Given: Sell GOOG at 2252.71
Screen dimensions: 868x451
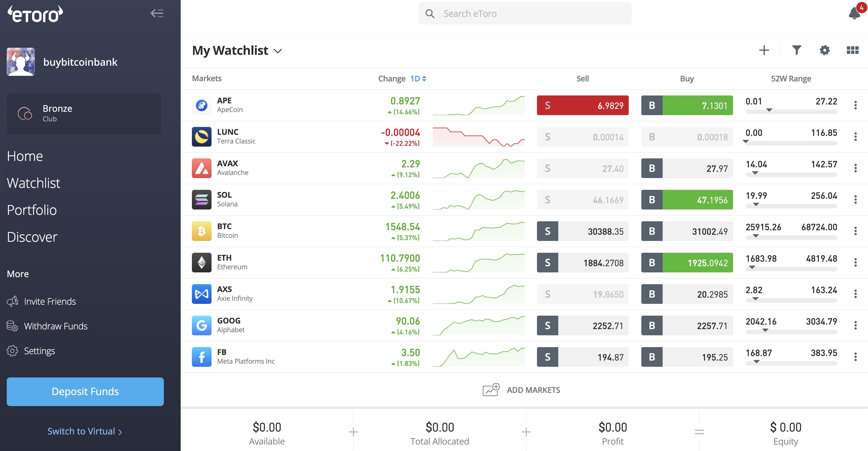Looking at the screenshot, I should 583,325.
